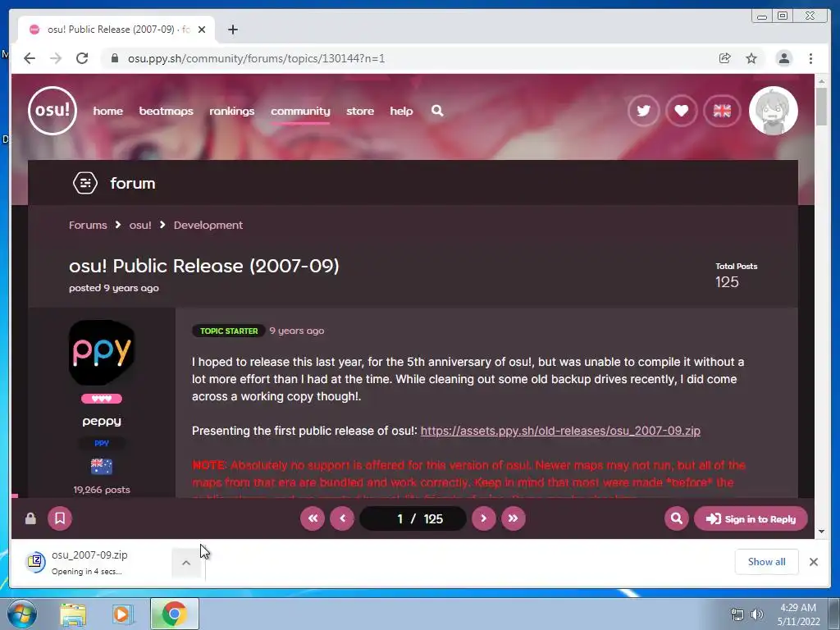Open the volume tray icon
Screen dimensions: 840x630
click(756, 614)
